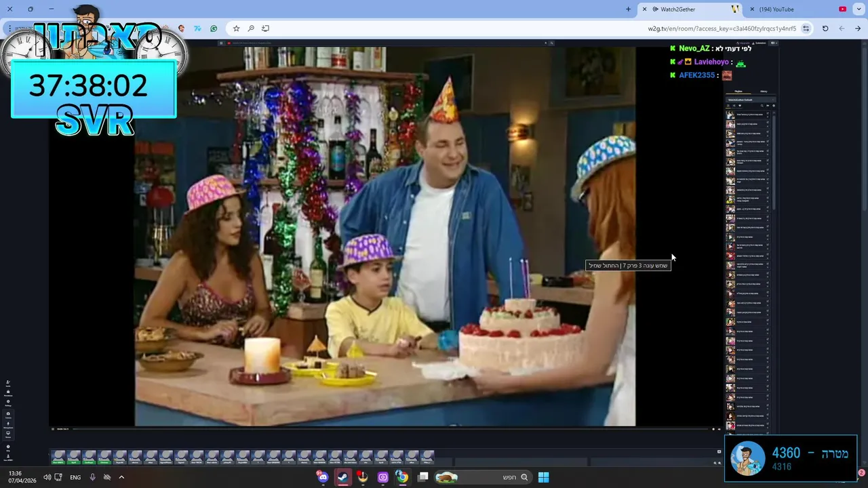The image size is (868, 488).
Task: Search the playlist with the magnifier icon
Action: coord(762,106)
